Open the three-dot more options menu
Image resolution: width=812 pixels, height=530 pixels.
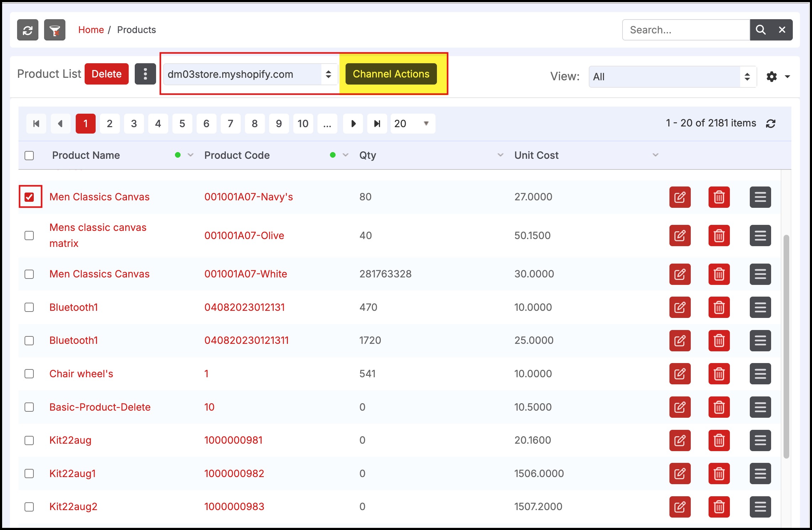tap(145, 74)
